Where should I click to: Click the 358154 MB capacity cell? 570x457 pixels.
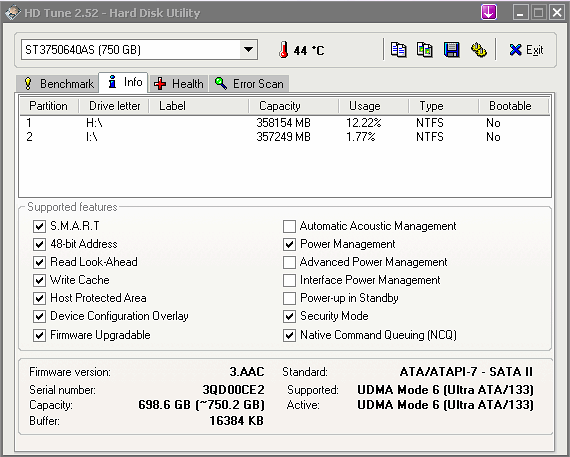click(x=283, y=123)
